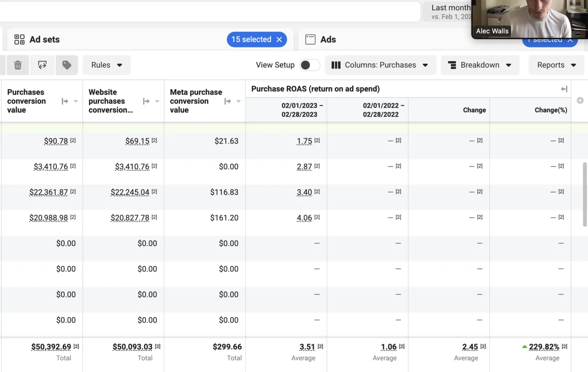Open the Reports dropdown
This screenshot has height=372, width=588.
[x=556, y=65]
